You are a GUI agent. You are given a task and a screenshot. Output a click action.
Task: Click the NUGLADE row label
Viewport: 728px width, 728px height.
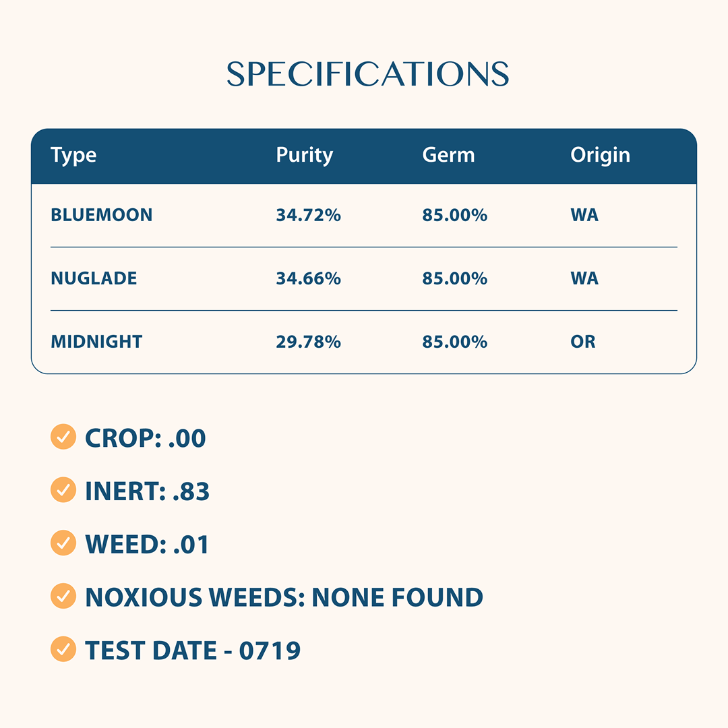(94, 278)
